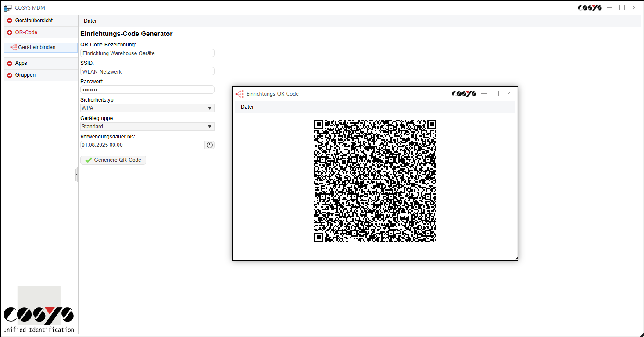Open the Gerätegruppe dropdown showing Standard

click(x=147, y=127)
